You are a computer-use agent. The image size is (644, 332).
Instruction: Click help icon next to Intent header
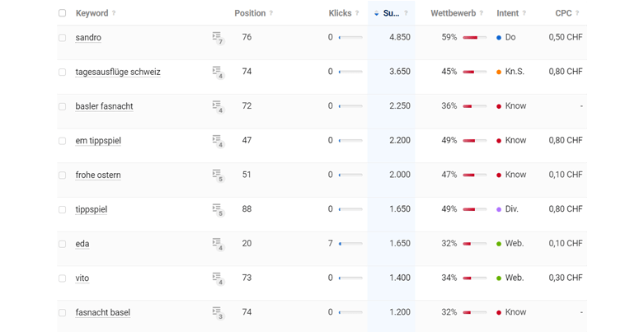(524, 13)
